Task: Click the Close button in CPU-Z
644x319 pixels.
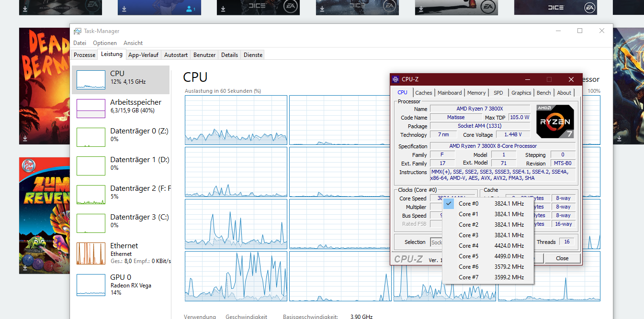Action: [x=562, y=258]
